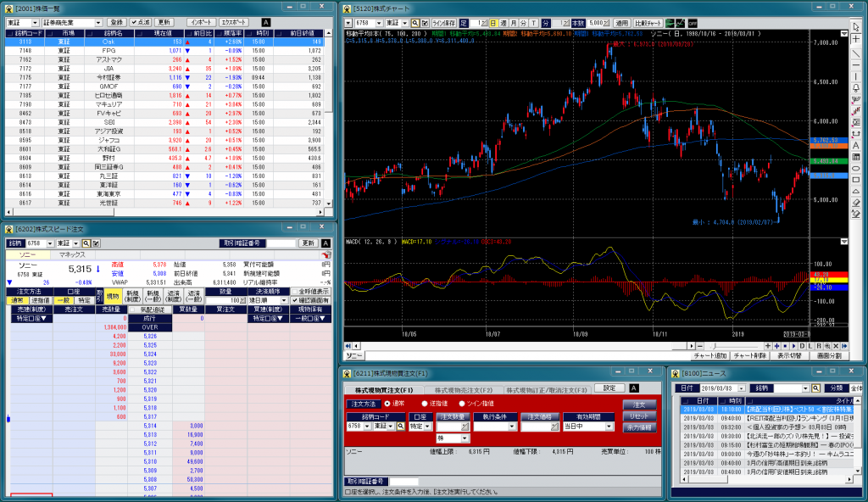Click the edit list icon in chart toolbar
Image resolution: width=868 pixels, height=502 pixels.
click(425, 23)
